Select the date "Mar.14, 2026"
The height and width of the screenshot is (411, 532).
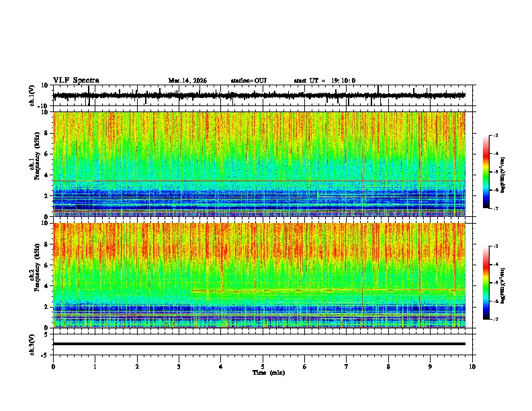tap(187, 81)
